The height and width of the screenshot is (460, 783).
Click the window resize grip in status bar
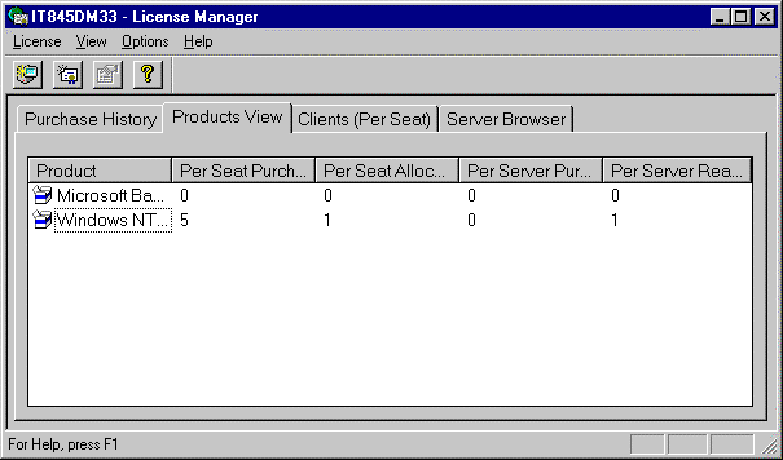(x=768, y=445)
